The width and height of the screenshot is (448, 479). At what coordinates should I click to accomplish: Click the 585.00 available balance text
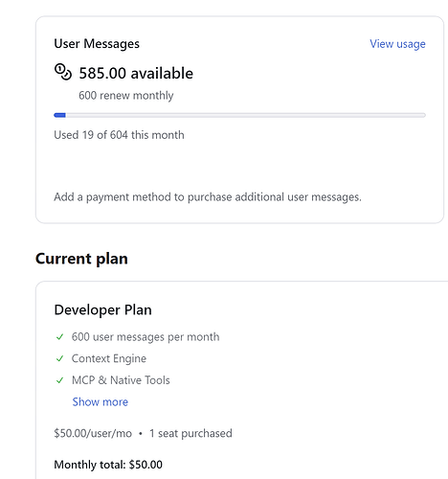(136, 73)
